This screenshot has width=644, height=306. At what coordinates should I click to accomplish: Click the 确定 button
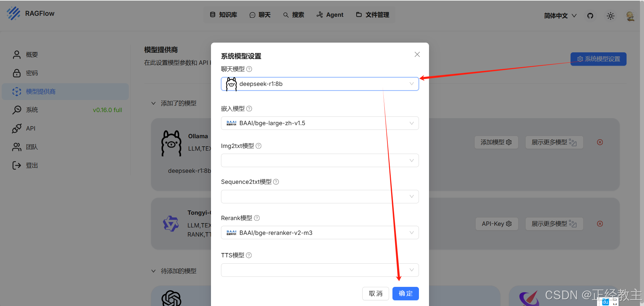click(x=406, y=294)
